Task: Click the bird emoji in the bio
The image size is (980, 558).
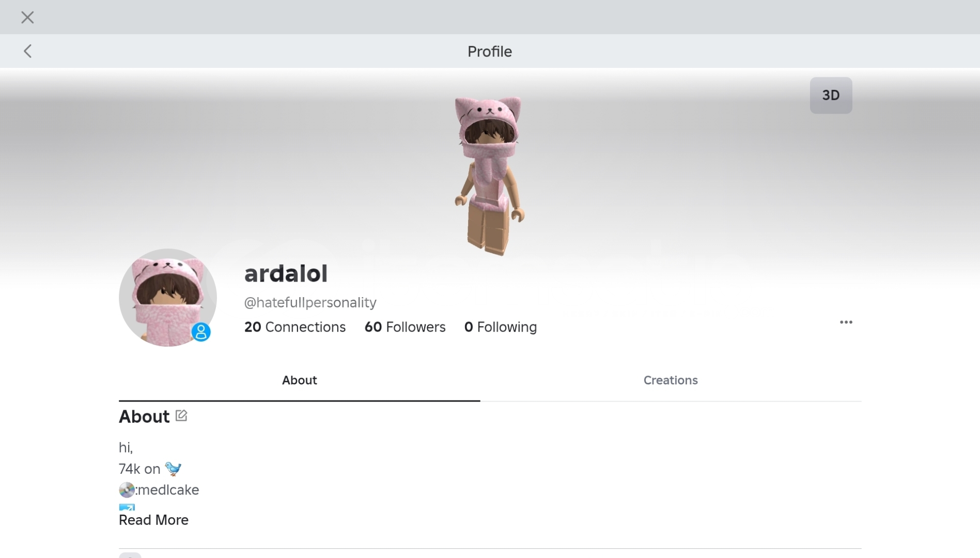Action: 173,469
